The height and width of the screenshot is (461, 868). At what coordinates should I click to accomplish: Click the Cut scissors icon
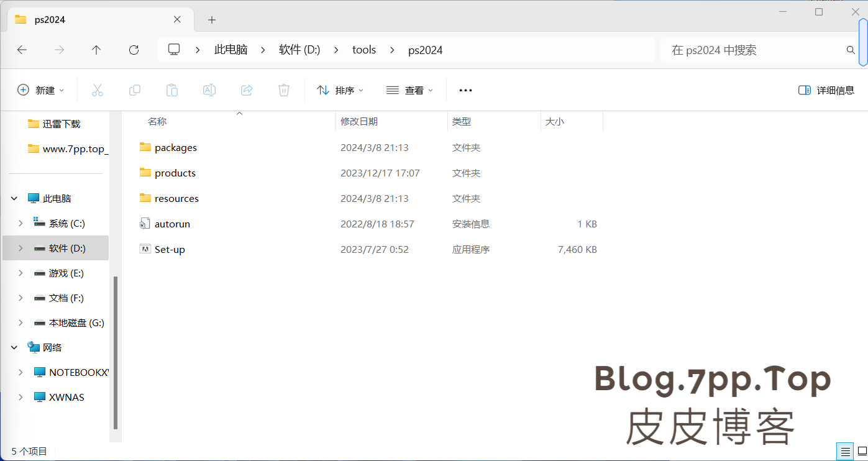98,90
